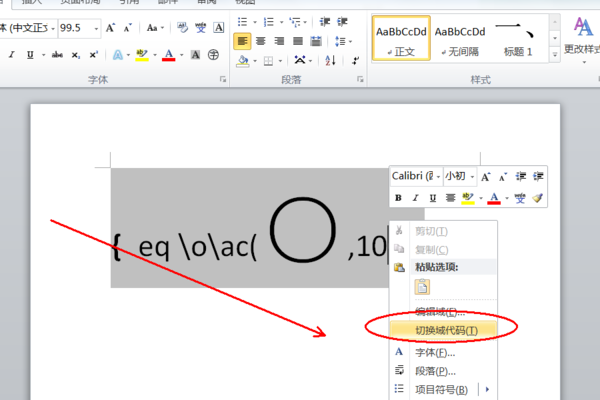This screenshot has height=400, width=600.
Task: Expand ribbon font color dropdown arrow
Action: pos(181,55)
